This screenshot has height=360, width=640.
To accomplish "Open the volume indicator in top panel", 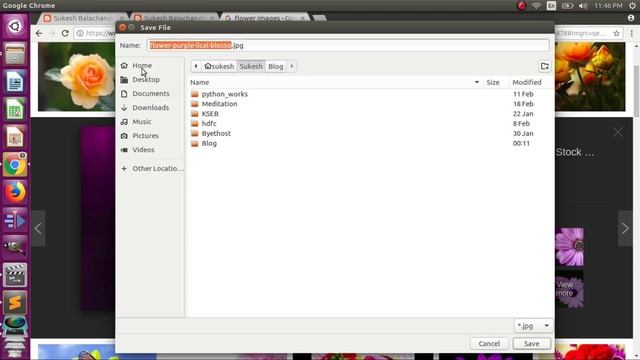I will [x=583, y=6].
